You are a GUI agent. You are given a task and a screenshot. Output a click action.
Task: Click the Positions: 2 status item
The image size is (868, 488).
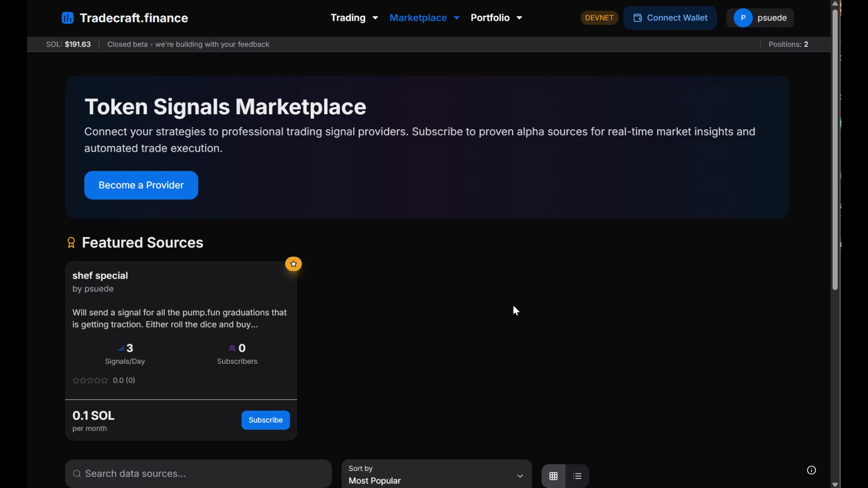788,44
